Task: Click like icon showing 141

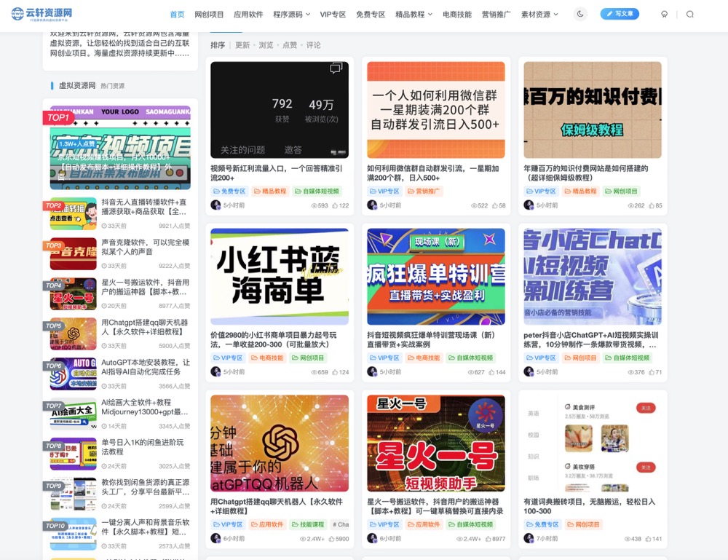Action: [x=648, y=539]
